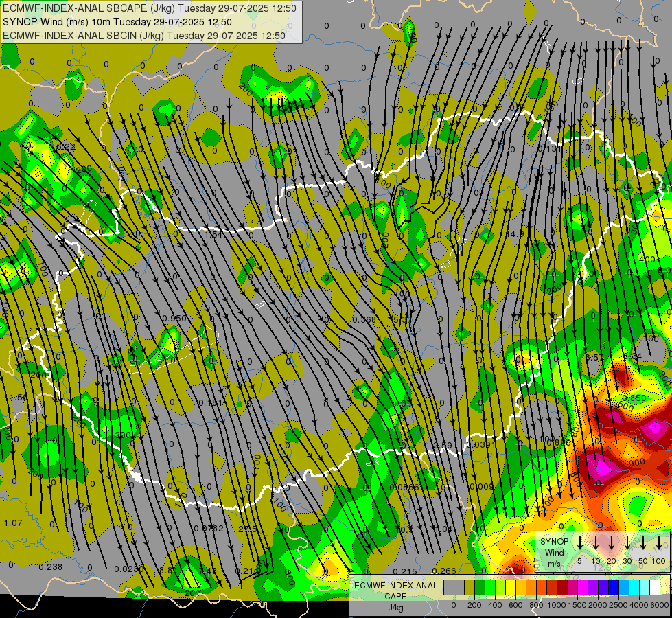The image size is (672, 618).
Task: Select the magenta CAPE swatch right of 1500
Action: [x=583, y=587]
